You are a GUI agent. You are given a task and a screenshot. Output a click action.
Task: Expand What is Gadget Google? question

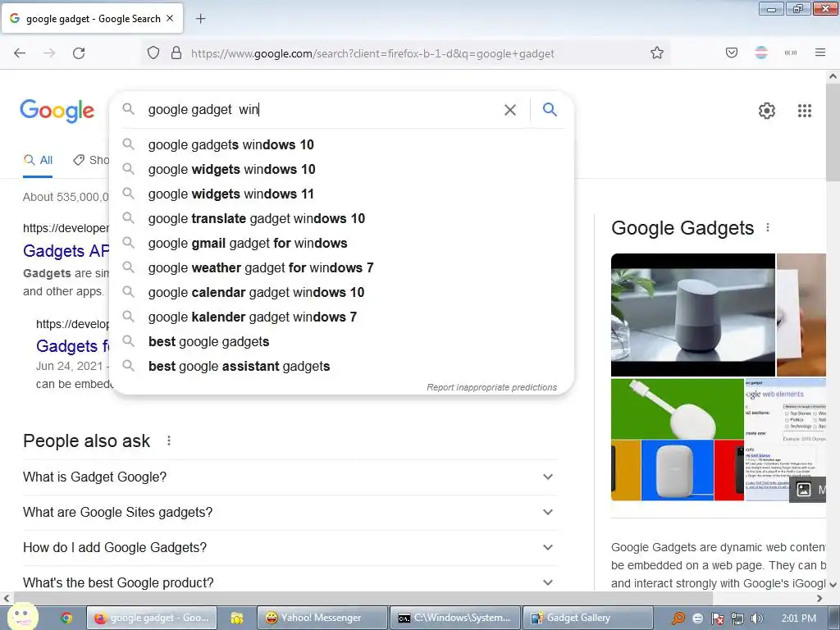[x=290, y=477]
